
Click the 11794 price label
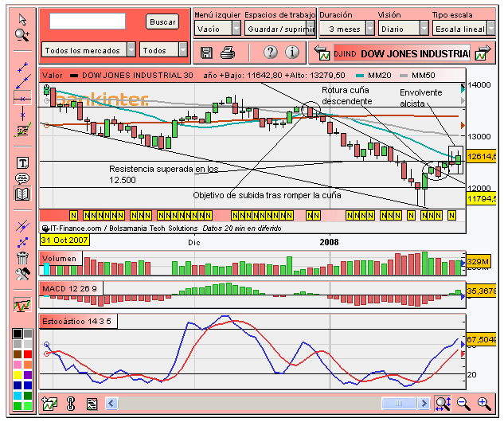481,198
